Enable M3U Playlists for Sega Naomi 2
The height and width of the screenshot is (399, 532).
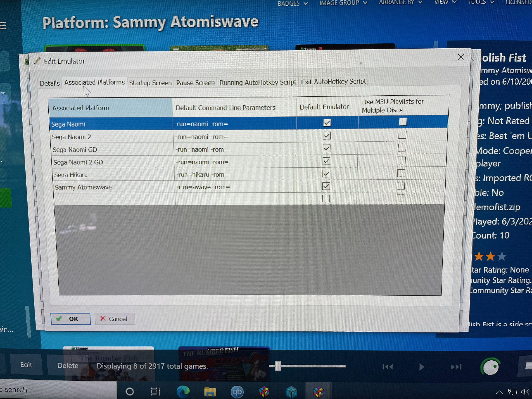(x=402, y=135)
